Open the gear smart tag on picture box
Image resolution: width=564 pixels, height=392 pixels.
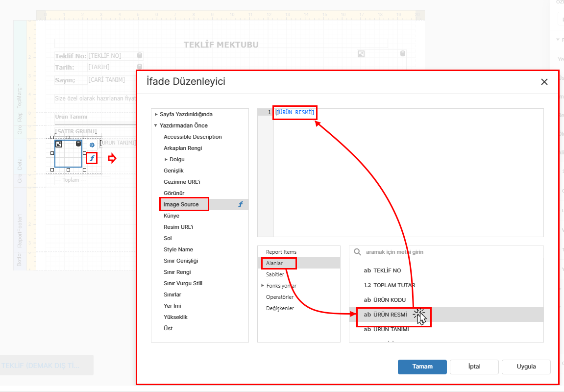point(92,145)
